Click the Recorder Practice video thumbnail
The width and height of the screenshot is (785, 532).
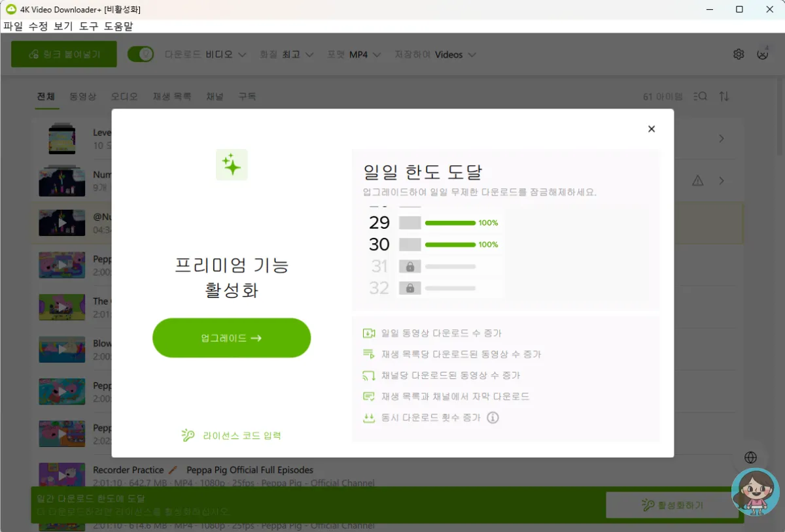[x=62, y=476]
